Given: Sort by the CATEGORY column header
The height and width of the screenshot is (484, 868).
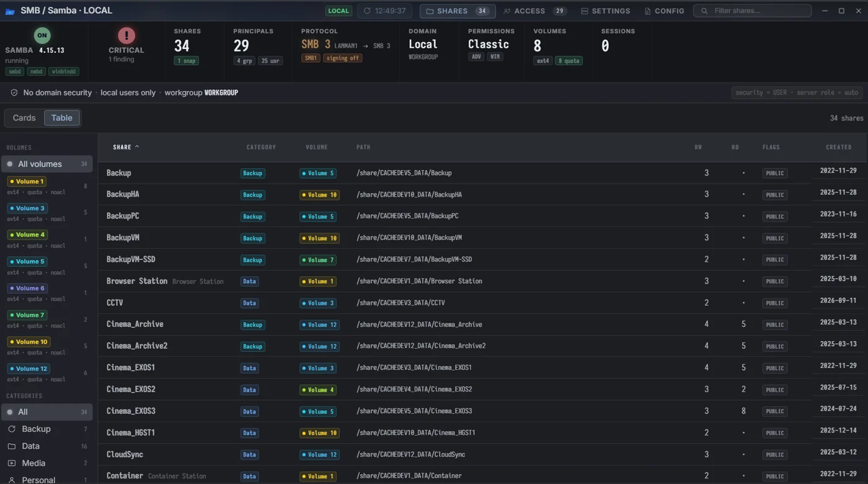Looking at the screenshot, I should 261,147.
